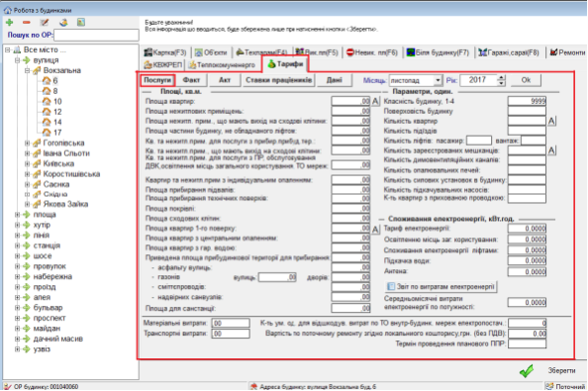Click the edit pencil toolbar icon
The image size is (588, 391).
pos(45,23)
